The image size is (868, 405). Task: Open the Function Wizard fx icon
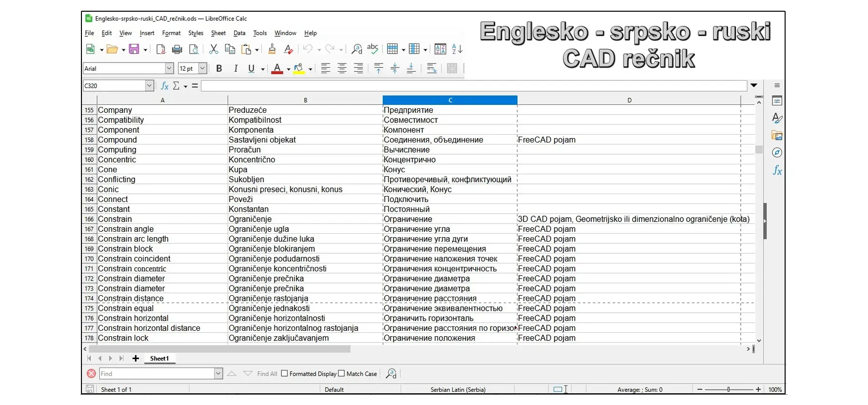tap(165, 86)
